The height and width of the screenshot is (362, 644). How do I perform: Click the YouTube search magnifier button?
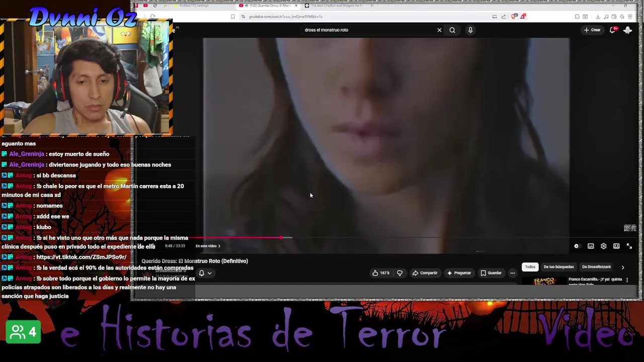tap(452, 30)
